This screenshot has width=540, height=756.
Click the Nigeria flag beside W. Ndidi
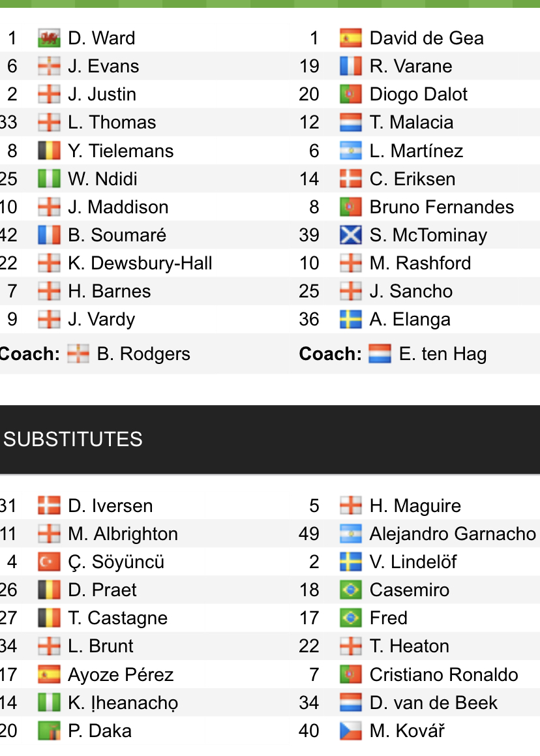point(49,179)
